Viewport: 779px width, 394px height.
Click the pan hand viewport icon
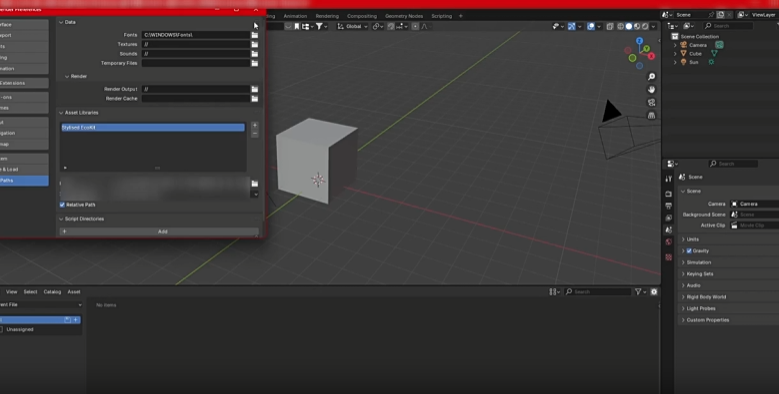651,89
